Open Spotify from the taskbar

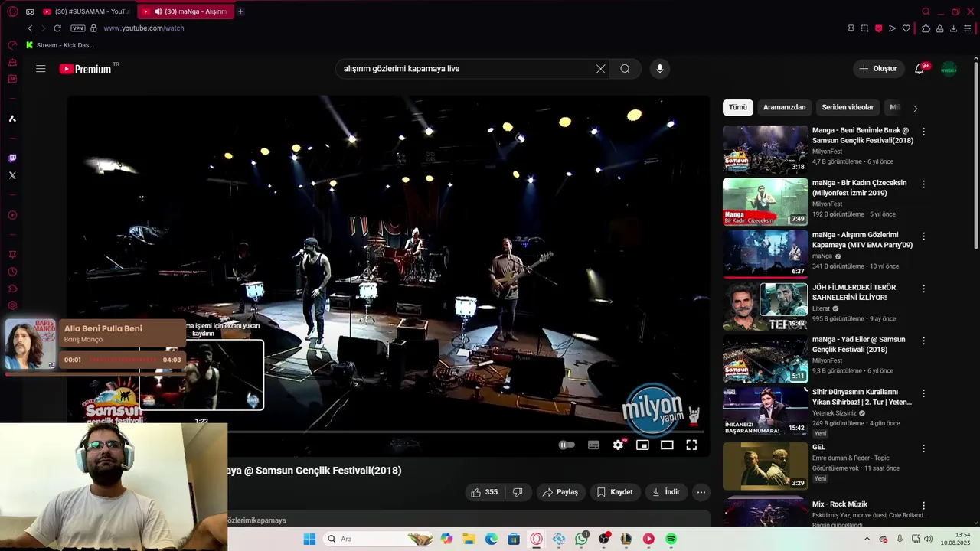point(671,539)
